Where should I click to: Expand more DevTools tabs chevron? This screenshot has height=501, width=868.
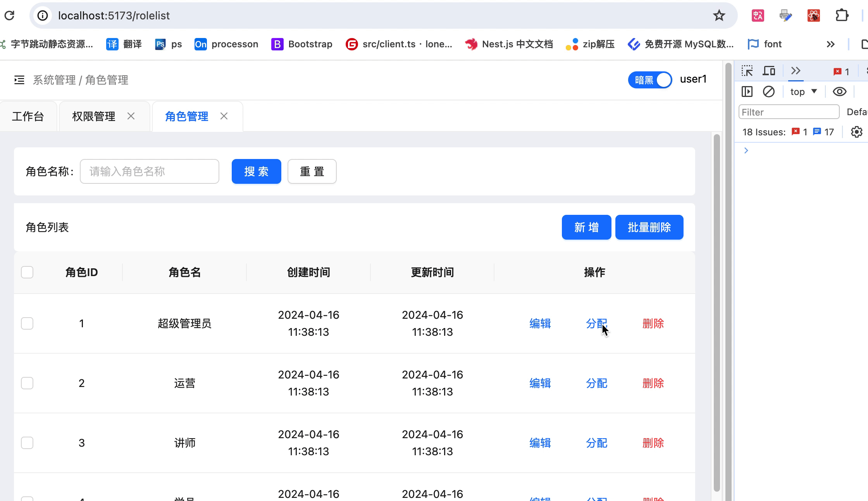796,71
